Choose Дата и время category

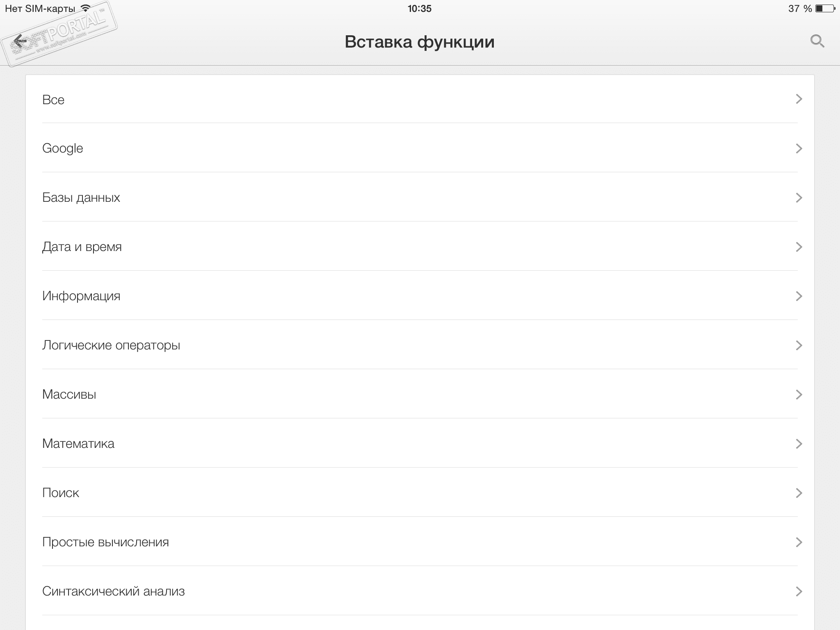82,247
